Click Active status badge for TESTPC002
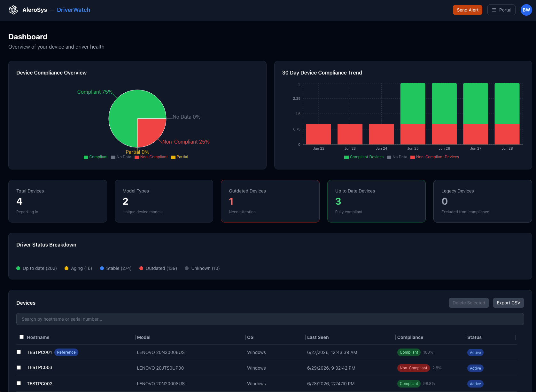Screen dimensions: 536x392 [x=475, y=384]
